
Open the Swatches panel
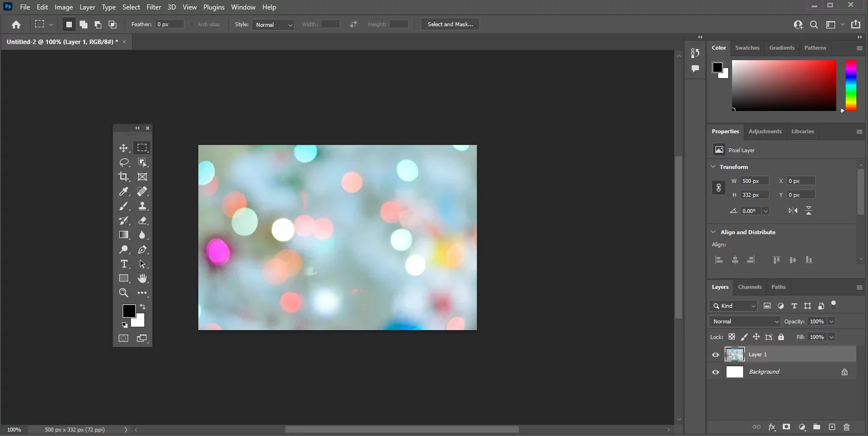(x=747, y=47)
